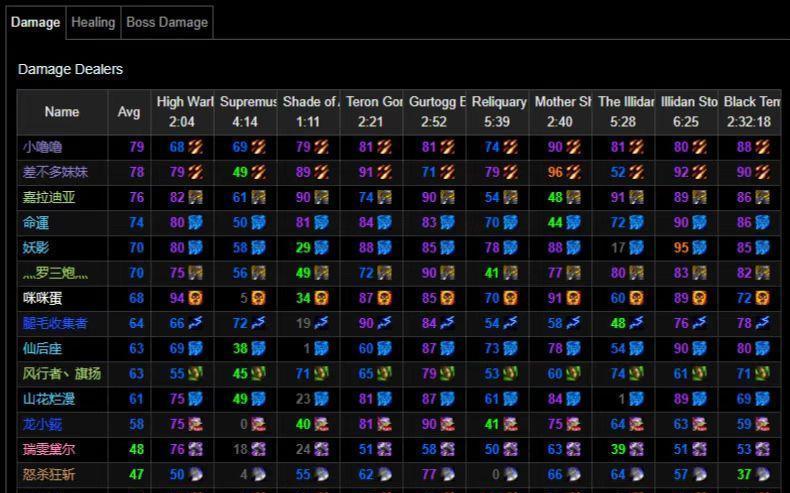Click the 0 Reliquary score for 怒杀狂斩
The width and height of the screenshot is (790, 493).
coord(496,474)
